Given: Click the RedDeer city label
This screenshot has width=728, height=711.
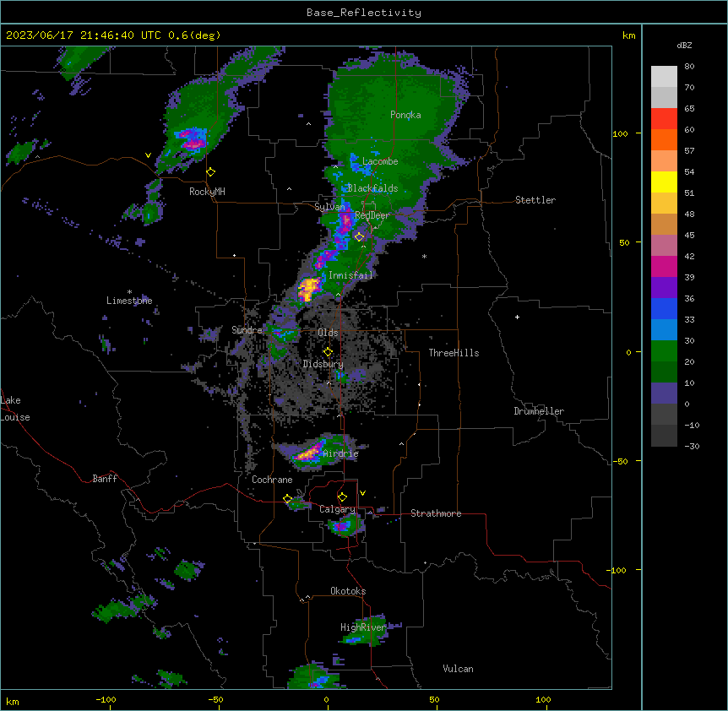Looking at the screenshot, I should tap(372, 215).
